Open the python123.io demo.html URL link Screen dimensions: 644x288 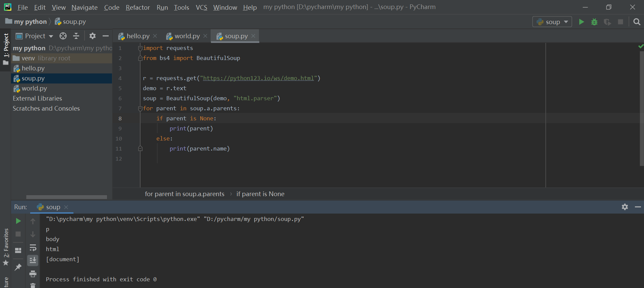point(258,78)
